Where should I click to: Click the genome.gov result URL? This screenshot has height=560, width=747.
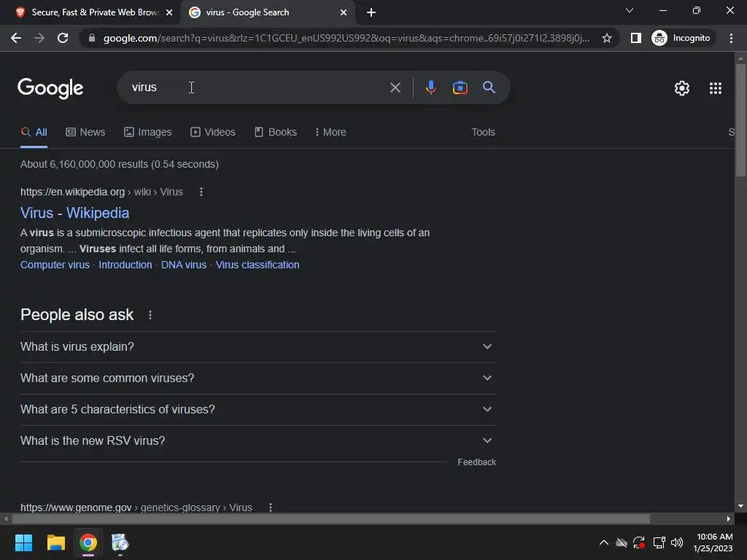click(x=136, y=507)
